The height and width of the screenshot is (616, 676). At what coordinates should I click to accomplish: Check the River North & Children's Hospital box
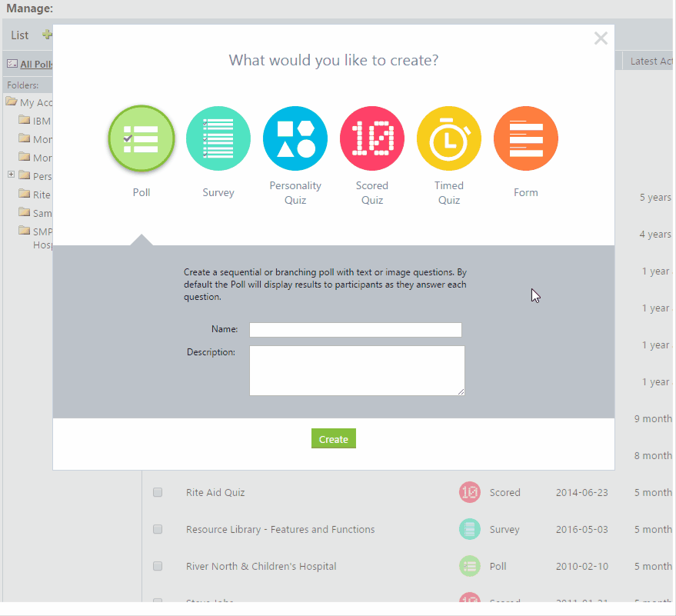point(158,566)
